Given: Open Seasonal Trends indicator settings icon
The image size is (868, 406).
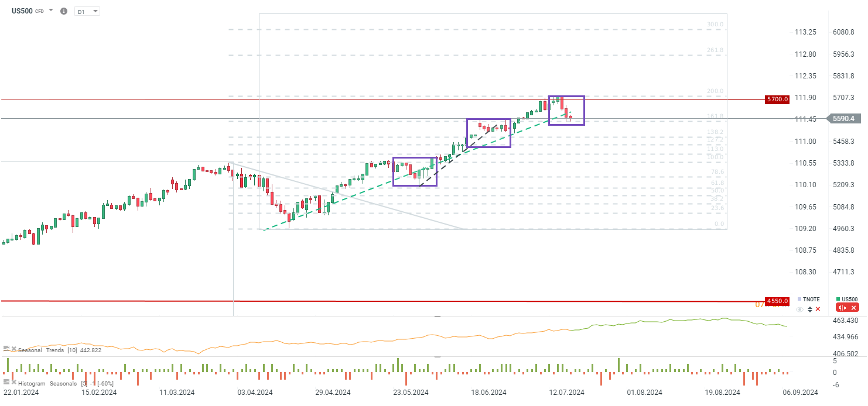Looking at the screenshot, I should tap(6, 349).
